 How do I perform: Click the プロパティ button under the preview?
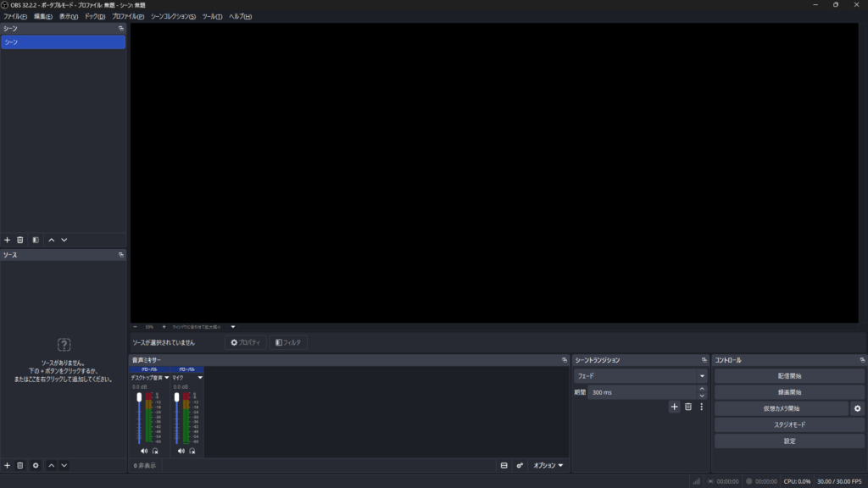[x=245, y=343]
